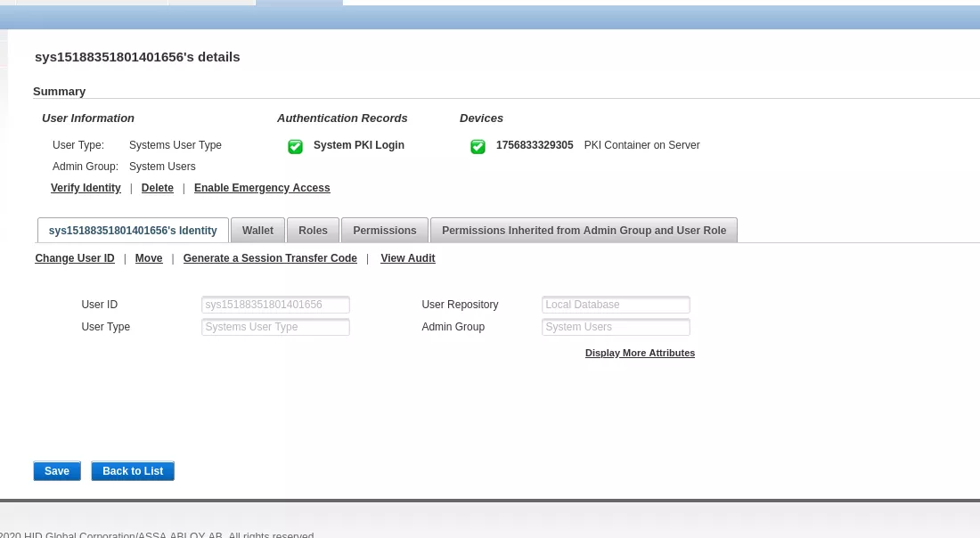The height and width of the screenshot is (538, 980).
Task: Select the Permissions tab
Action: 384,230
